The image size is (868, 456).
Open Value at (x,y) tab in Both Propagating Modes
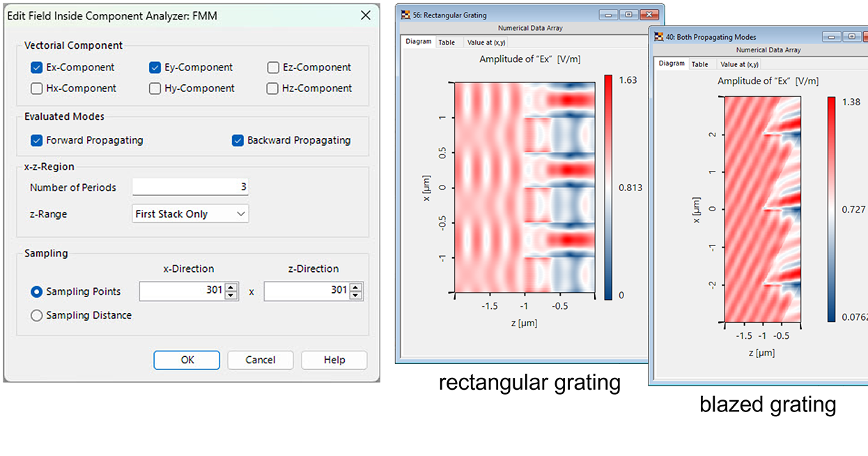(738, 63)
